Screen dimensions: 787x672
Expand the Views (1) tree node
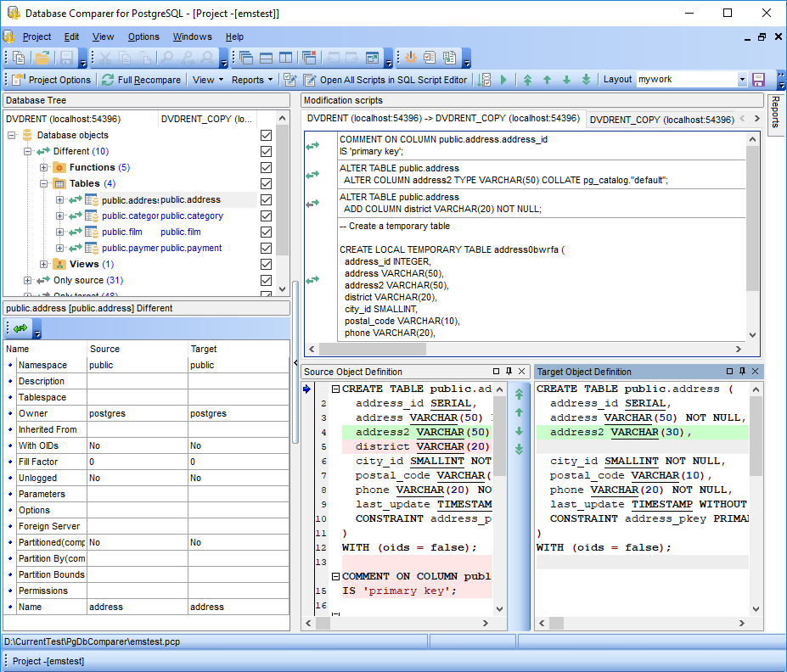pos(43,264)
